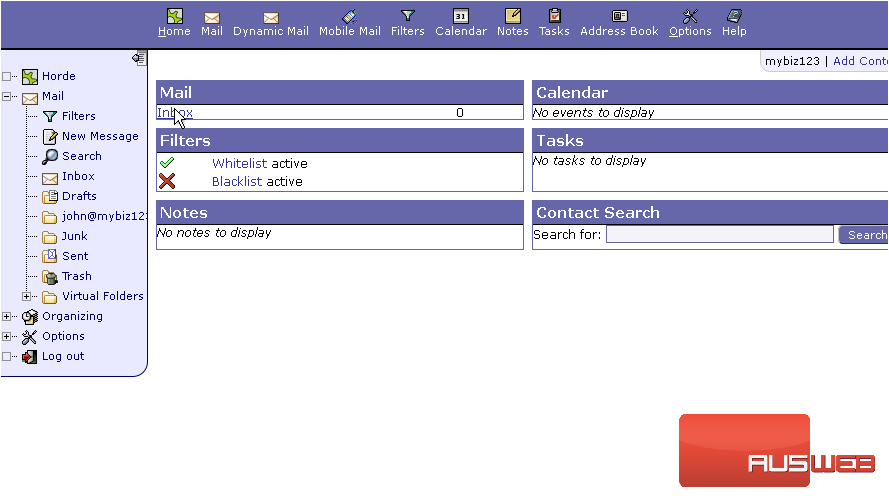Open the Inbox link in Mail block
The image size is (889, 500).
(175, 113)
